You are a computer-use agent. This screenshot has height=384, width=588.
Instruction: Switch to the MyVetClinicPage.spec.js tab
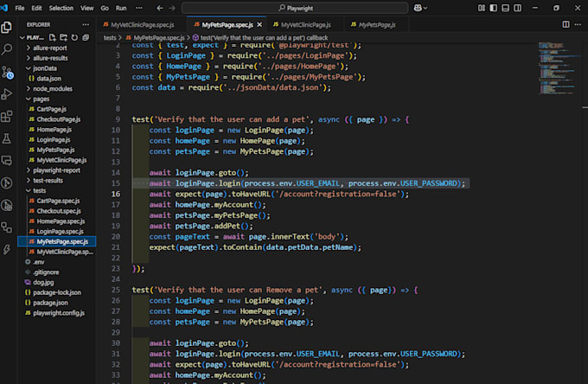pyautogui.click(x=143, y=25)
